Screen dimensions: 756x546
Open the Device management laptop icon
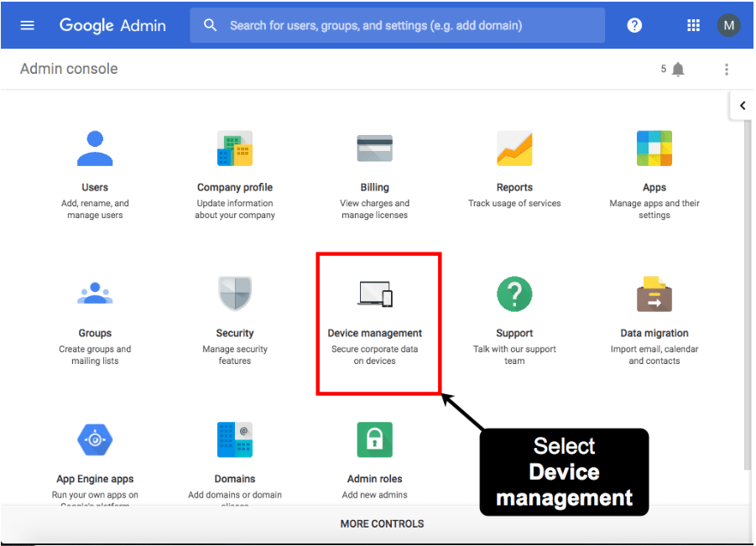click(x=374, y=294)
